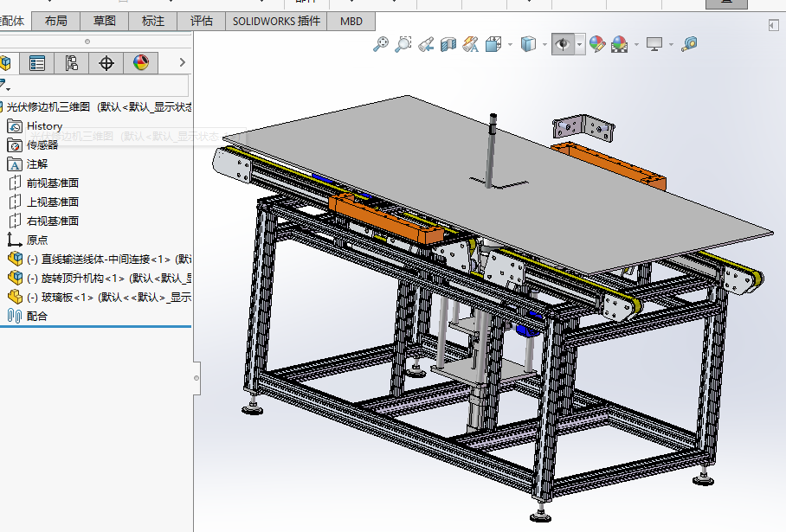
Task: Select the History folder in tree
Action: (x=44, y=126)
